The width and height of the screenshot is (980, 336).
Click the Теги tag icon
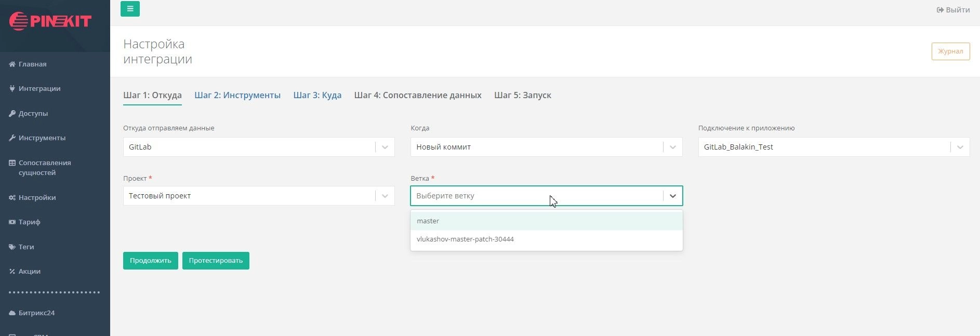(x=12, y=247)
